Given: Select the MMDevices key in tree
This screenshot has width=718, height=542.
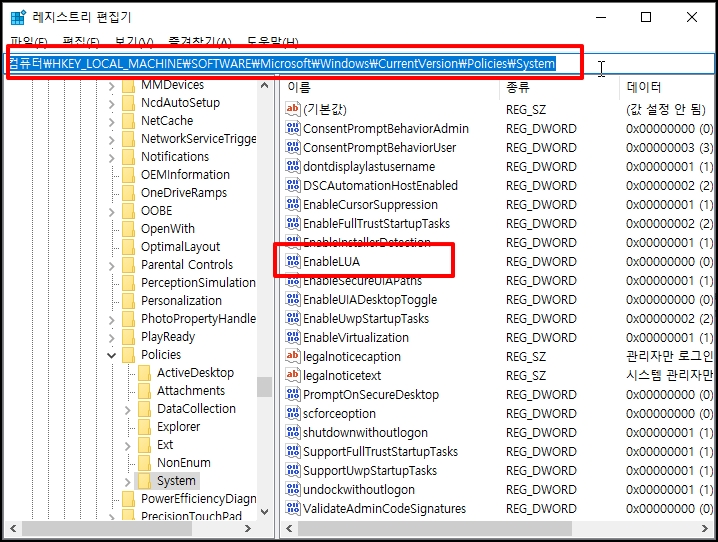Looking at the screenshot, I should click(172, 85).
